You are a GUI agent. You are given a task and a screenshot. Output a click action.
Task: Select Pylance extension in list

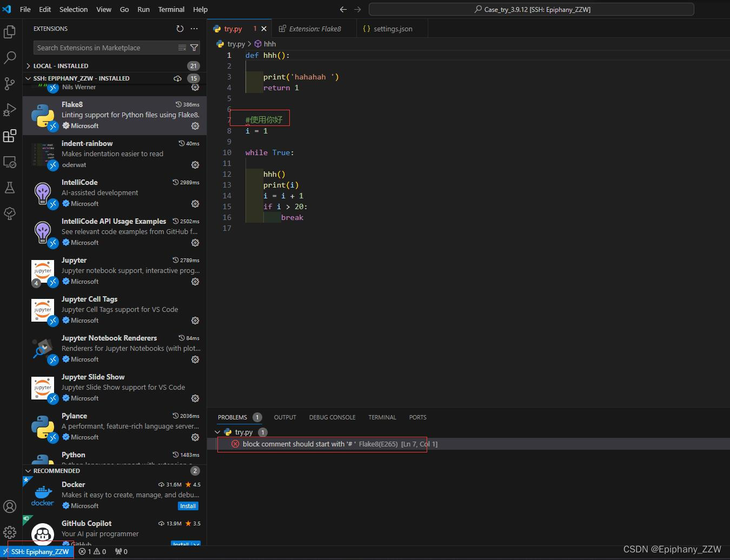tap(115, 427)
